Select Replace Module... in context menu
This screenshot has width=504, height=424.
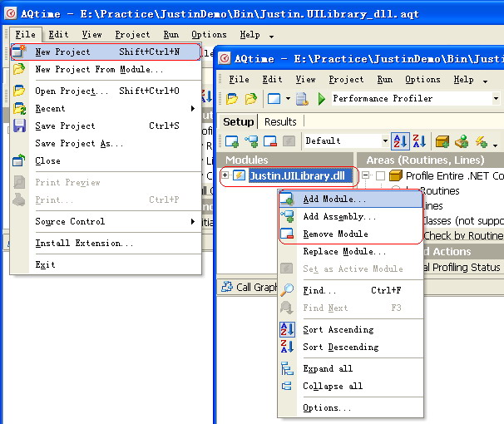(x=350, y=251)
